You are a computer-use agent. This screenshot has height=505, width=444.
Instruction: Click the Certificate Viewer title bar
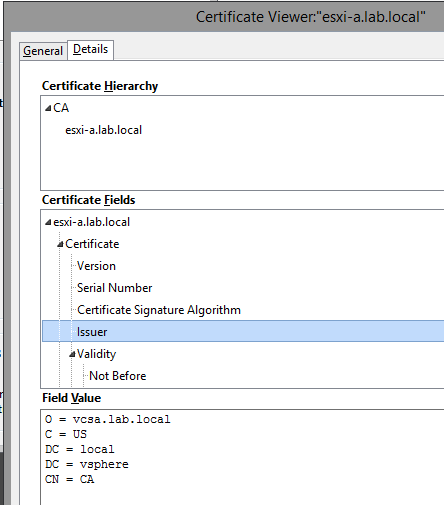224,17
